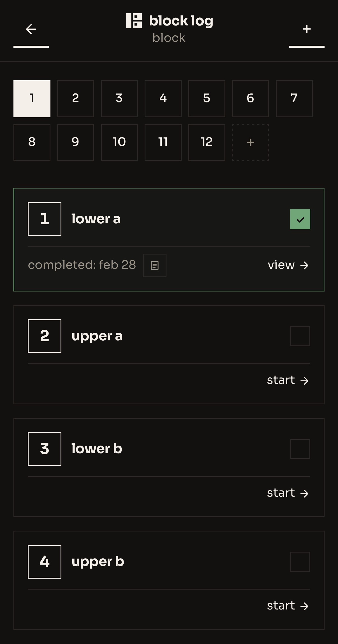Select week 7 tab

click(294, 99)
